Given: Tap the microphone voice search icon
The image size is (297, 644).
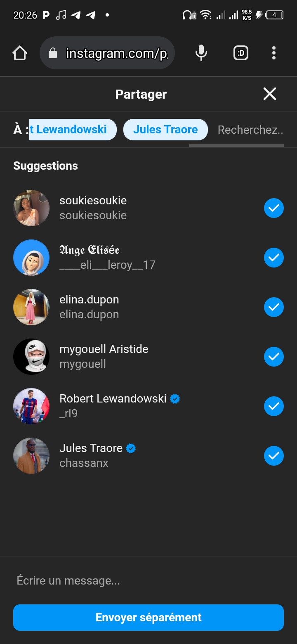Looking at the screenshot, I should pos(201,53).
